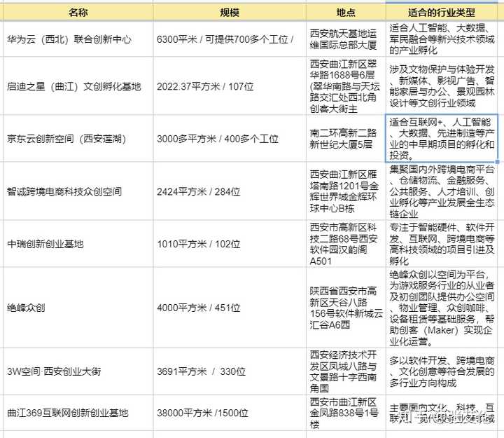Click the cell 曲江369互联网创新创业基地

coord(78,413)
